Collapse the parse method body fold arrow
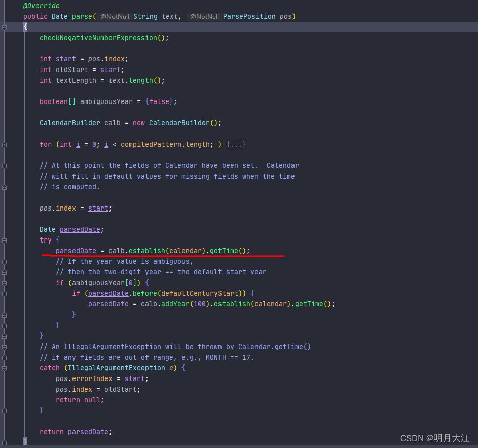 4,26
